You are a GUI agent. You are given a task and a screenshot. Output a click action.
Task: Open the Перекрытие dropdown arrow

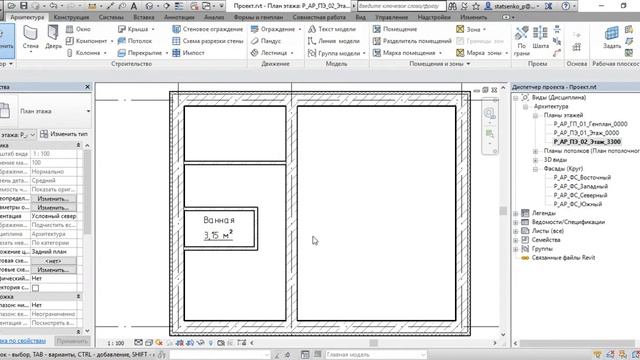[166, 53]
